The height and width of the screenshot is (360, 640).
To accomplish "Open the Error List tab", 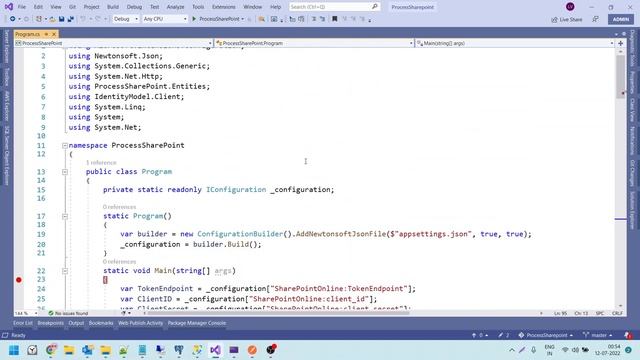I will 22,323.
